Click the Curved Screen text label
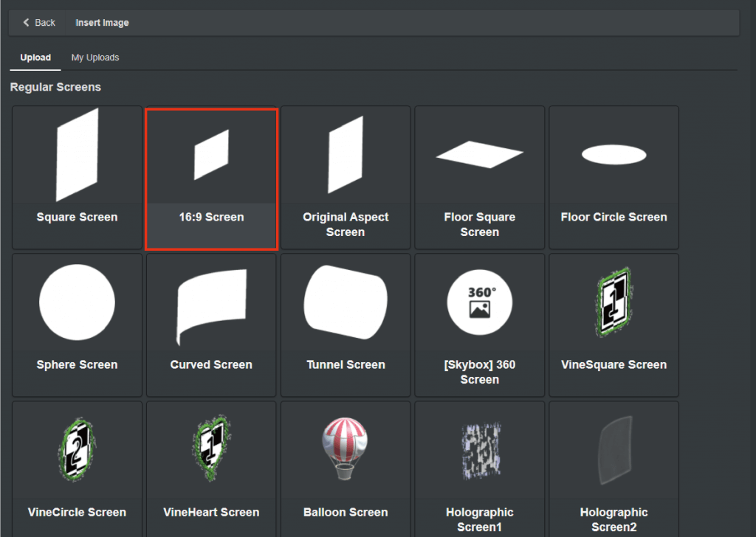 211,364
